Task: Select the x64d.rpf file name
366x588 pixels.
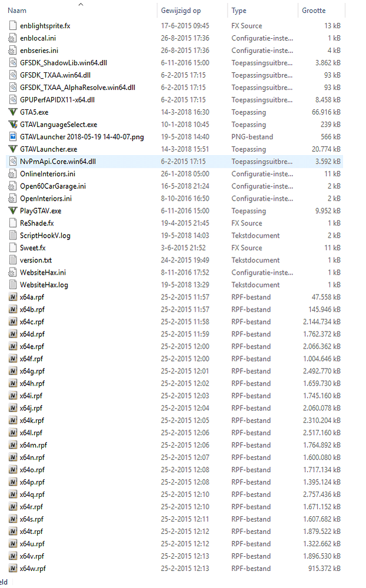Action: tap(32, 334)
